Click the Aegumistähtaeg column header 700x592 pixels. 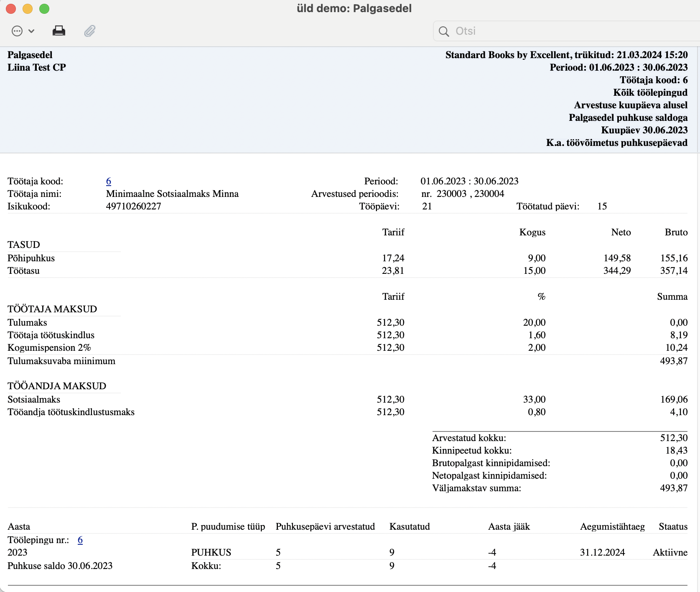(x=612, y=526)
